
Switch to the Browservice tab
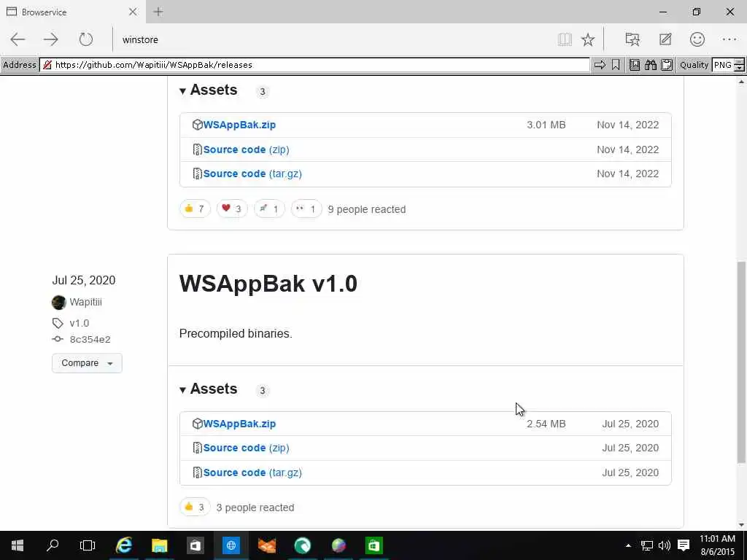71,12
